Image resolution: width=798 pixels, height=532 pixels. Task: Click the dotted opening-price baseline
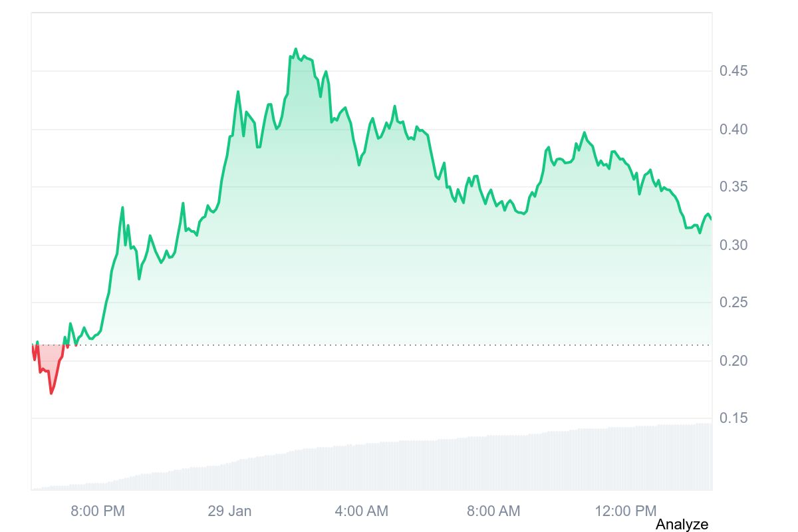click(x=399, y=345)
